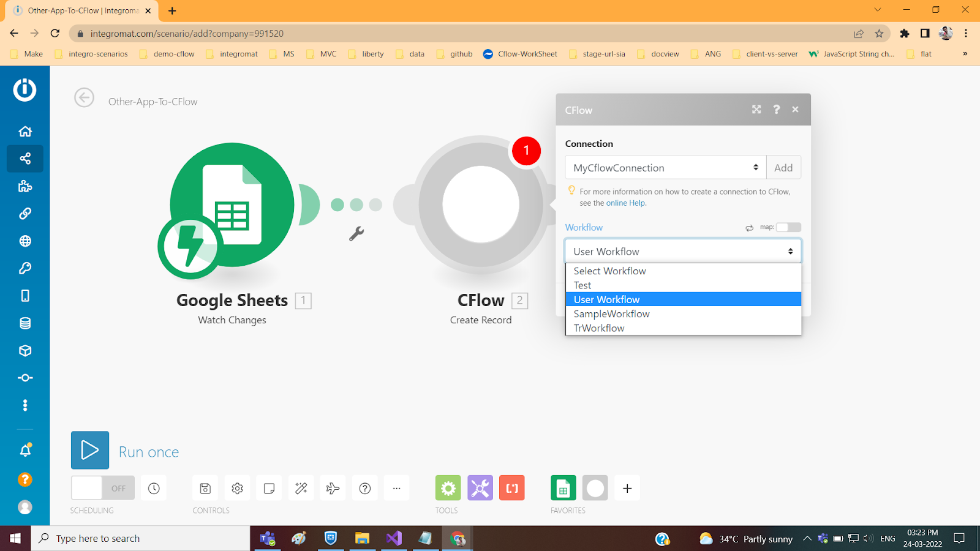Open the orange help question icon
Viewport: 980px width, 551px height.
click(25, 479)
